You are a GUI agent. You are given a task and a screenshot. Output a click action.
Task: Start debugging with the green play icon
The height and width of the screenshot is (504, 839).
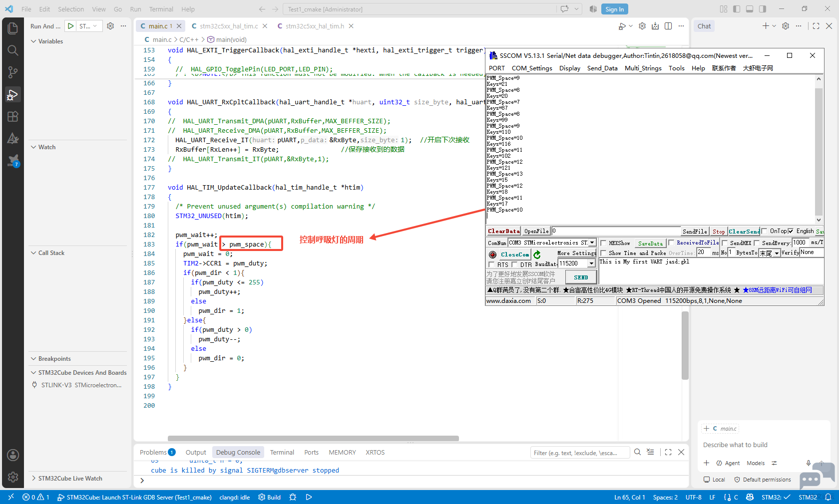[71, 26]
